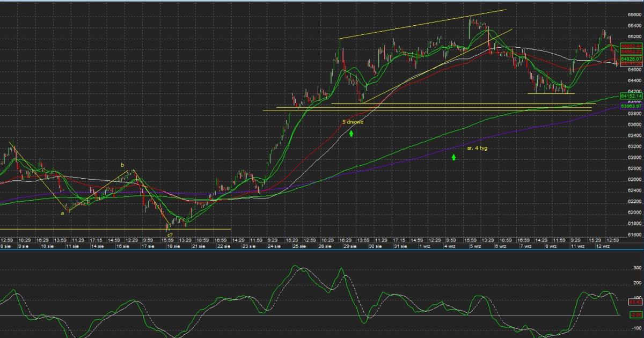Screen dimensions: 644x338
Task: Click the '24 sie' date on time axis
Action: coord(274,246)
